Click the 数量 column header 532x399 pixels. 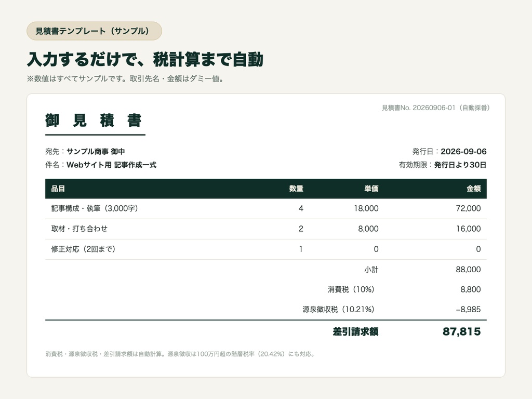(296, 189)
